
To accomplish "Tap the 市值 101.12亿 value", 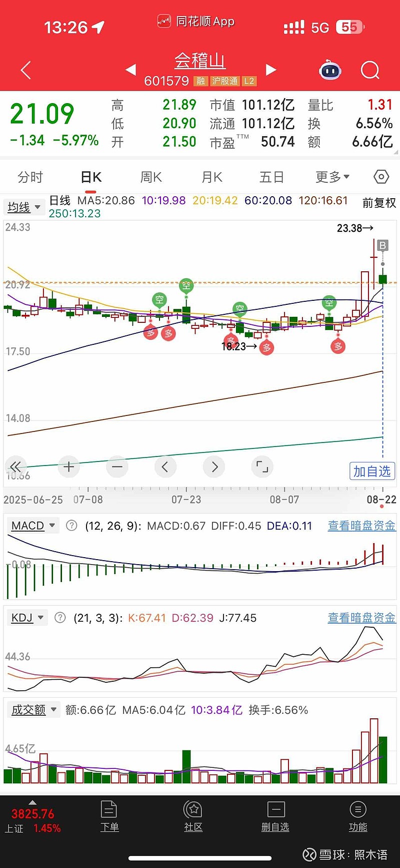I will click(x=252, y=105).
